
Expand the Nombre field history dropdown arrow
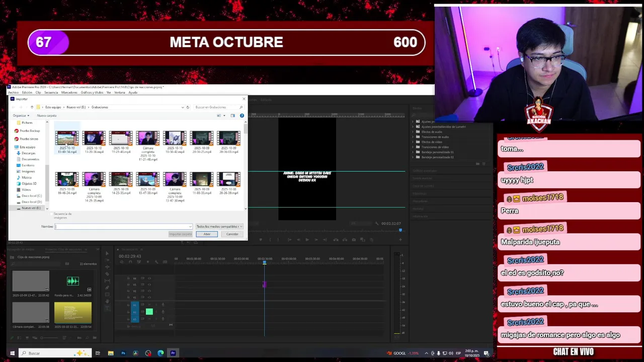point(190,226)
